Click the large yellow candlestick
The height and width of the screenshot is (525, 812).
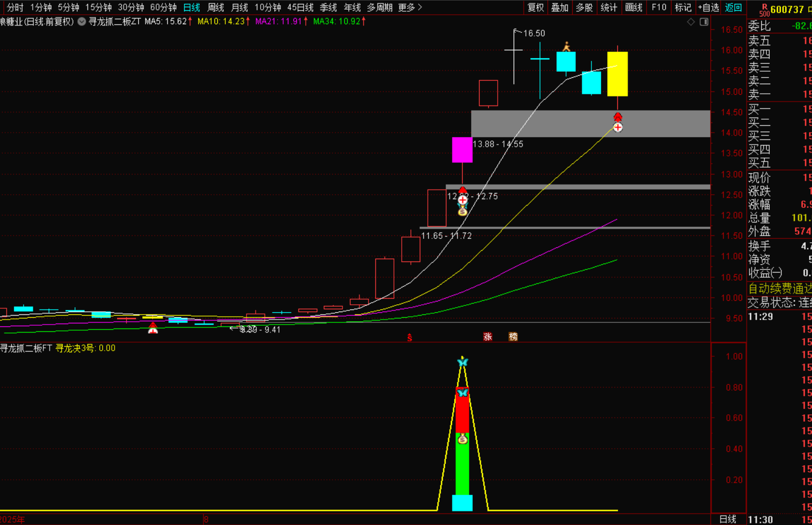pos(617,74)
